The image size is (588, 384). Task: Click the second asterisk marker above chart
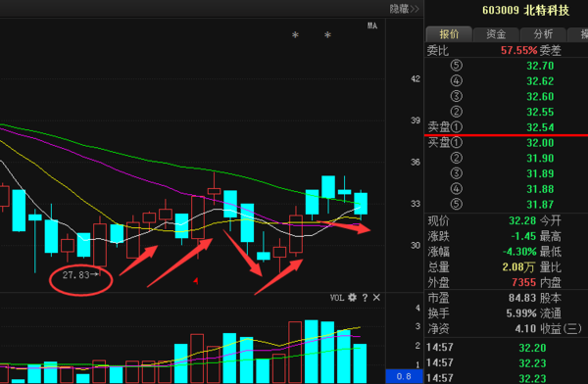tap(327, 35)
